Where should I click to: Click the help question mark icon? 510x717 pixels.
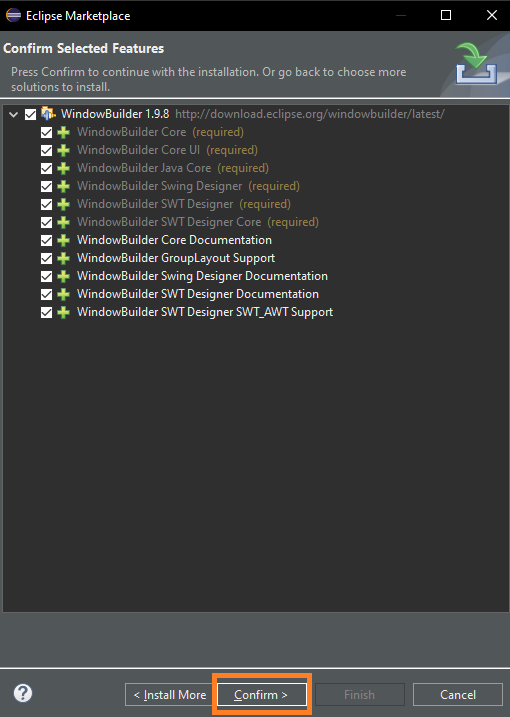[x=23, y=693]
